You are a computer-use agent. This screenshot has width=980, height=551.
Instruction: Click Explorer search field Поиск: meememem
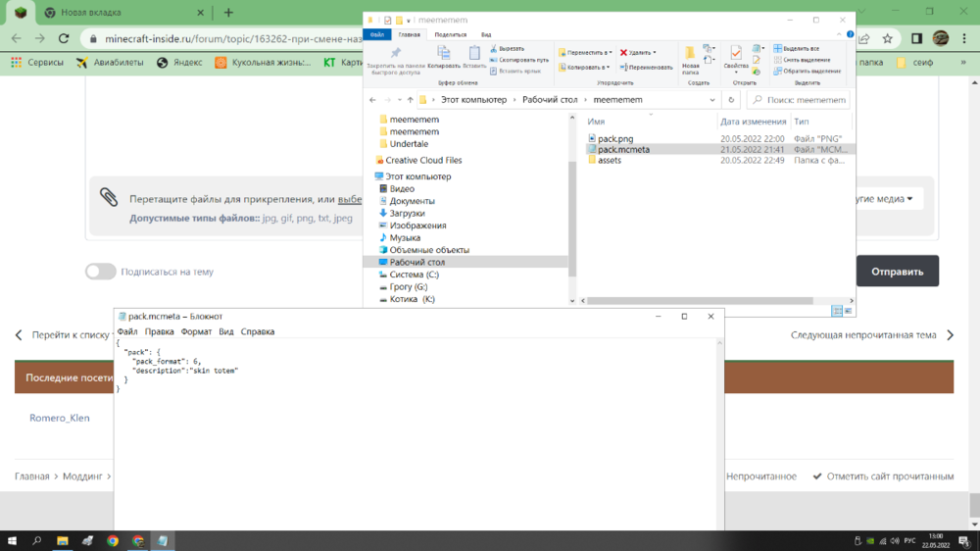click(x=799, y=99)
